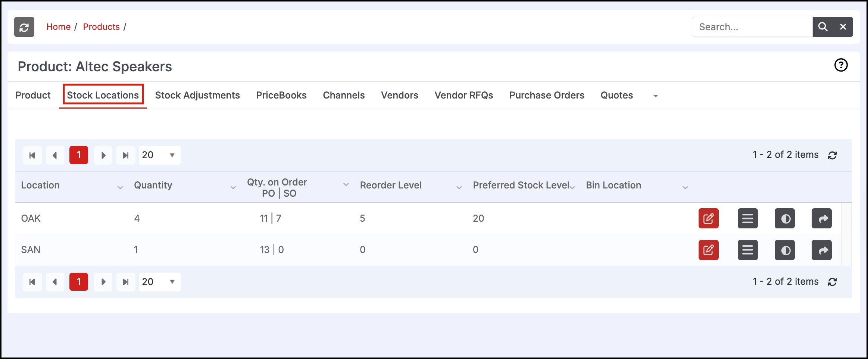The image size is (868, 359).
Task: Clear the search with the X button
Action: click(843, 27)
